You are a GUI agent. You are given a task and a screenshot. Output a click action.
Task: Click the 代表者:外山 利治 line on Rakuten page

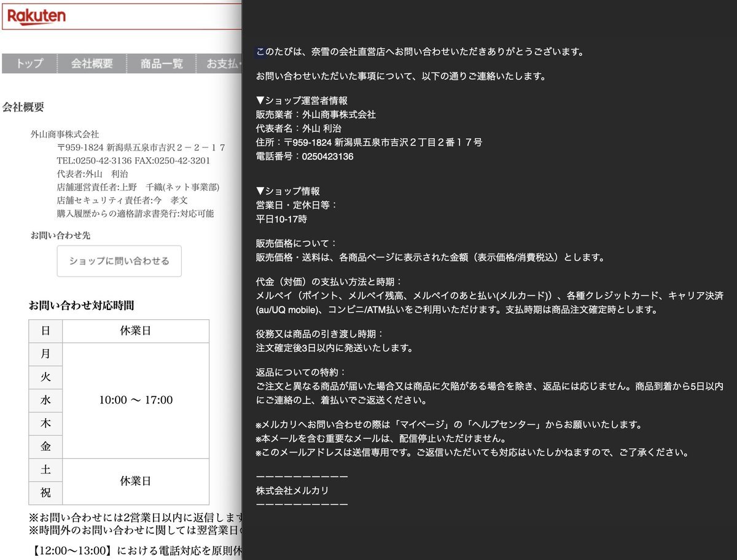[x=93, y=174]
